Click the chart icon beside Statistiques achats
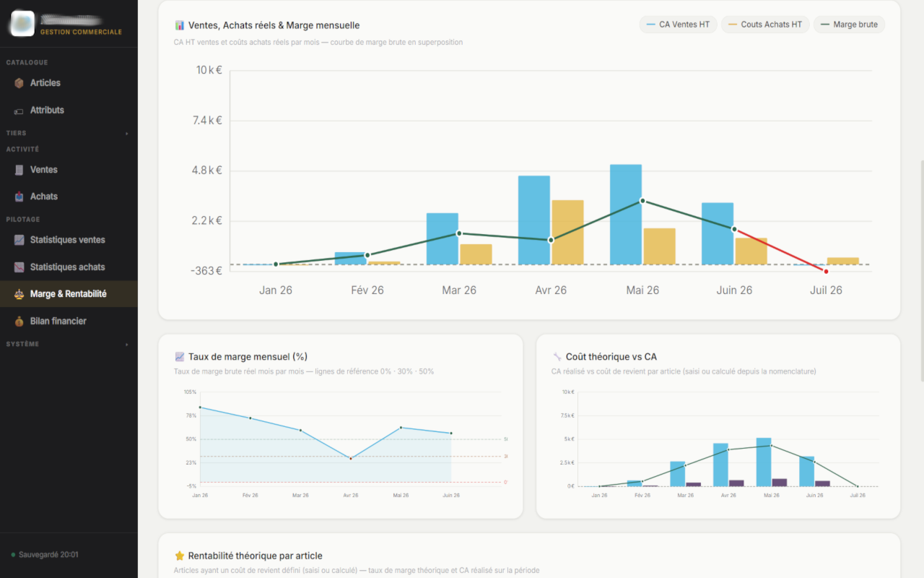 [x=19, y=267]
